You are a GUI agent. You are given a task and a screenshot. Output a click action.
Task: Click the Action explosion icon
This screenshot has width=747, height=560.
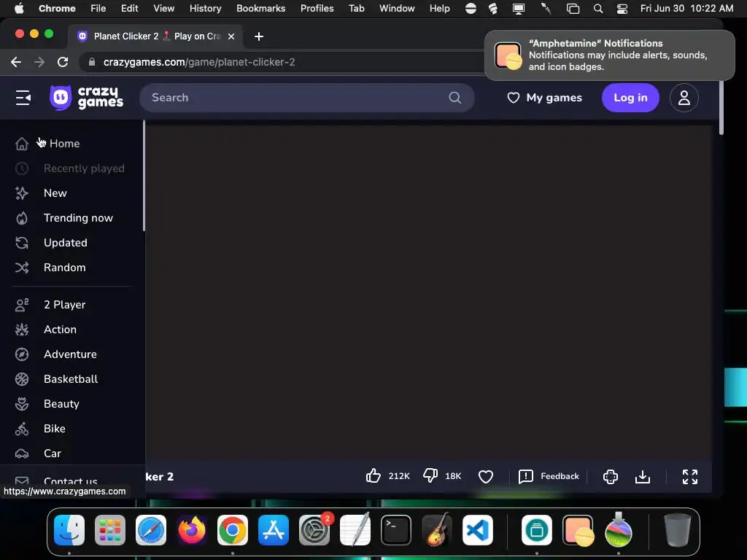click(21, 330)
